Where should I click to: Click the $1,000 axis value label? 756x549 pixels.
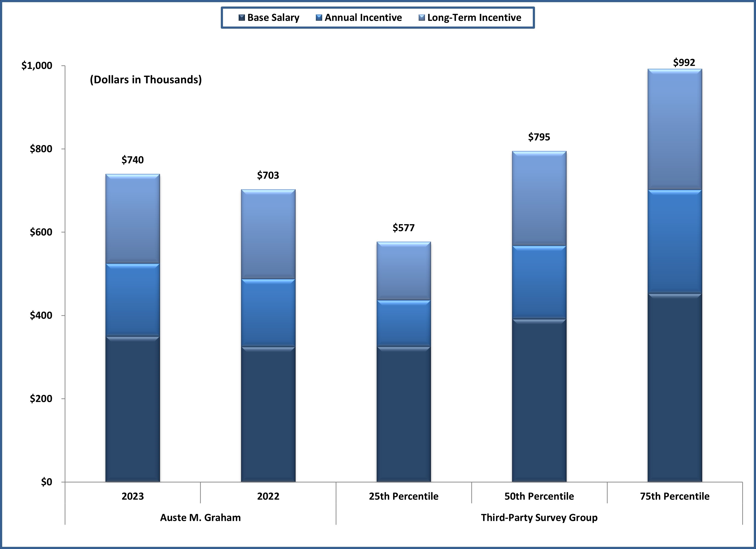[37, 66]
